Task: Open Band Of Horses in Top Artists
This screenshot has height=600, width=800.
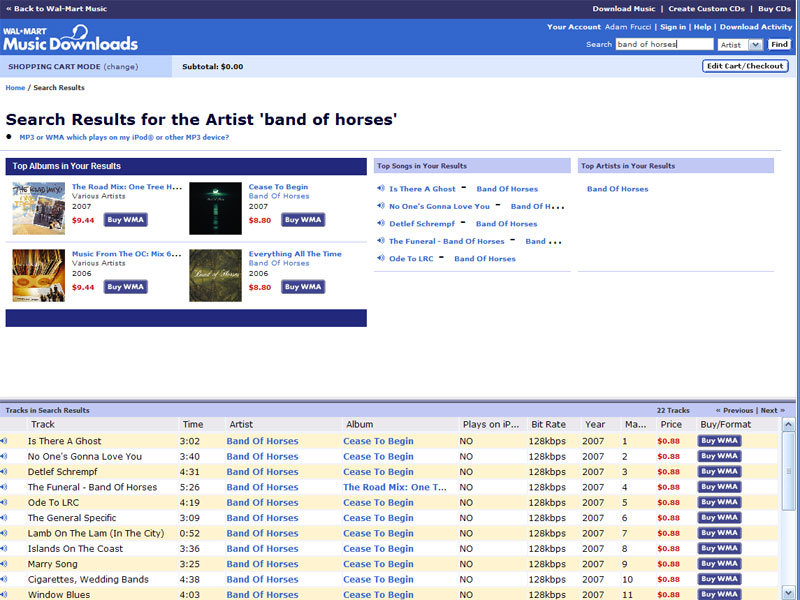Action: tap(617, 189)
